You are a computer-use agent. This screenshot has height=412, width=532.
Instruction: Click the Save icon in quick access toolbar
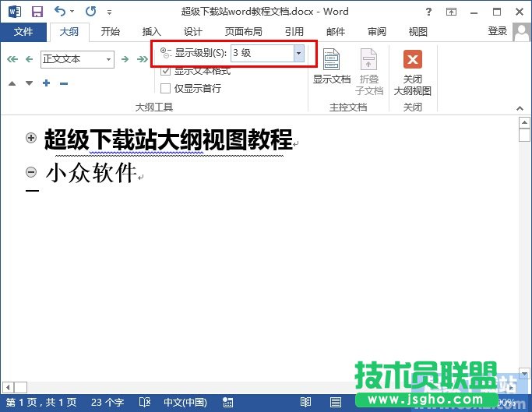point(37,12)
